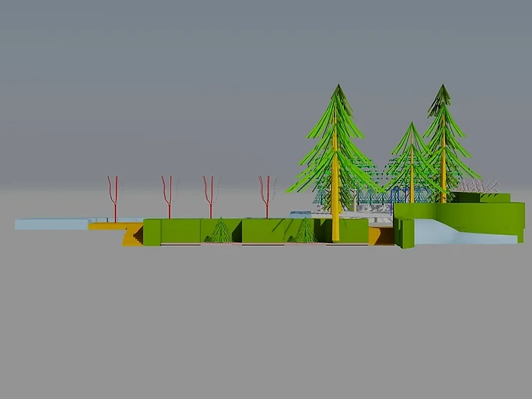Viewport: 532px width, 399px height.
Task: Click the light blue slab at far left
Action: [50, 224]
